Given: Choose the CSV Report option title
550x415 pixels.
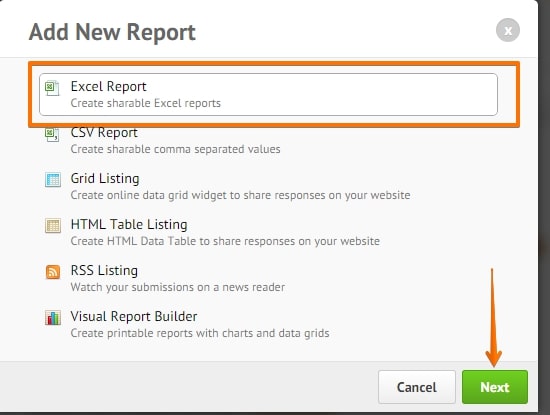Looking at the screenshot, I should pos(104,133).
